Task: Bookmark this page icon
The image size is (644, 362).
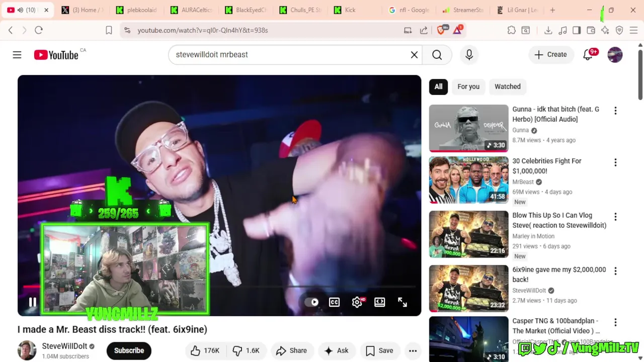Action: pyautogui.click(x=109, y=30)
